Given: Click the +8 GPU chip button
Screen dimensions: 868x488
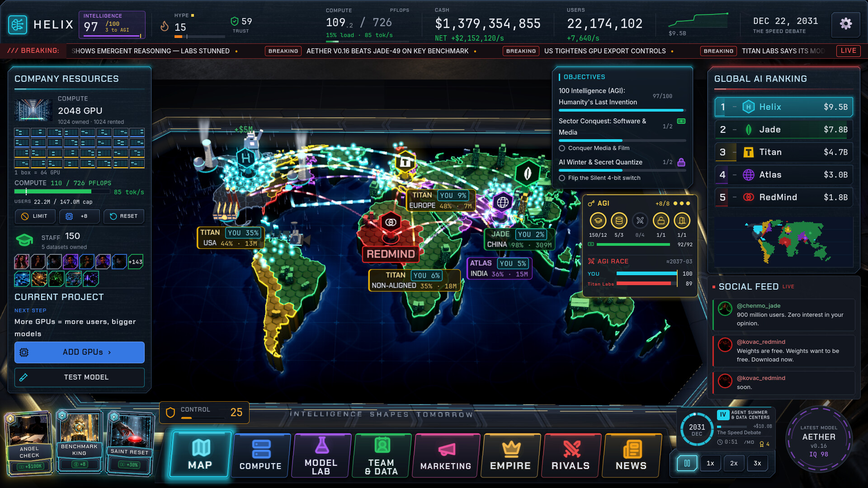Looking at the screenshot, I should (x=79, y=216).
